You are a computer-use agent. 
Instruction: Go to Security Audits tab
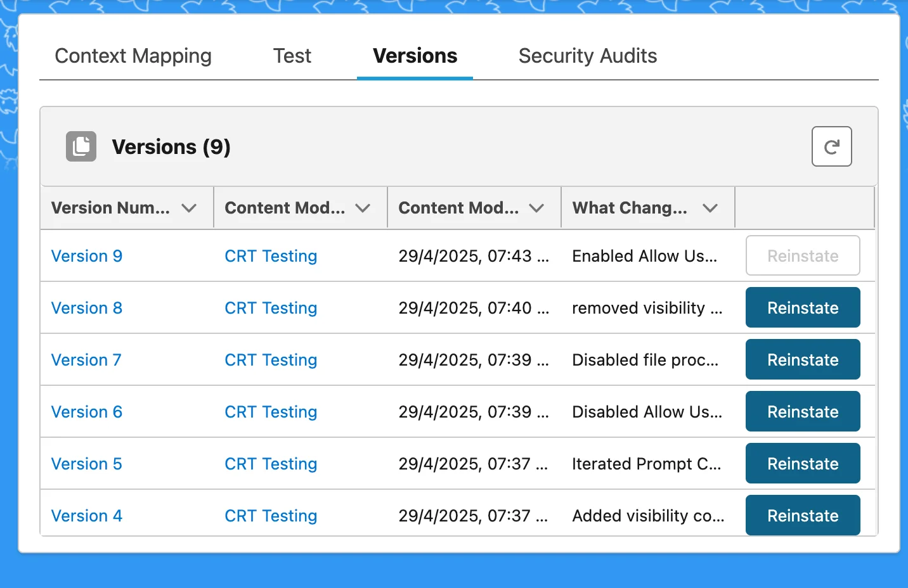point(587,56)
